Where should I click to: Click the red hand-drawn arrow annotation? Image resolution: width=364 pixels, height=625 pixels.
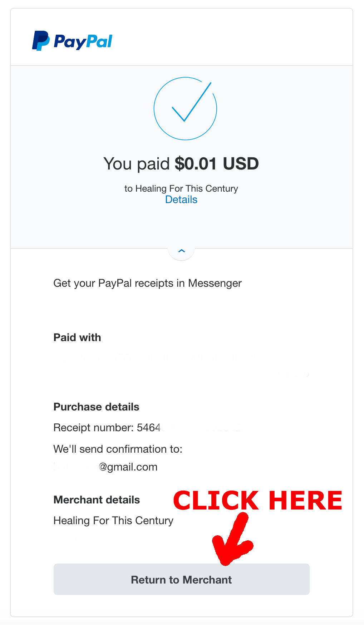click(x=232, y=539)
